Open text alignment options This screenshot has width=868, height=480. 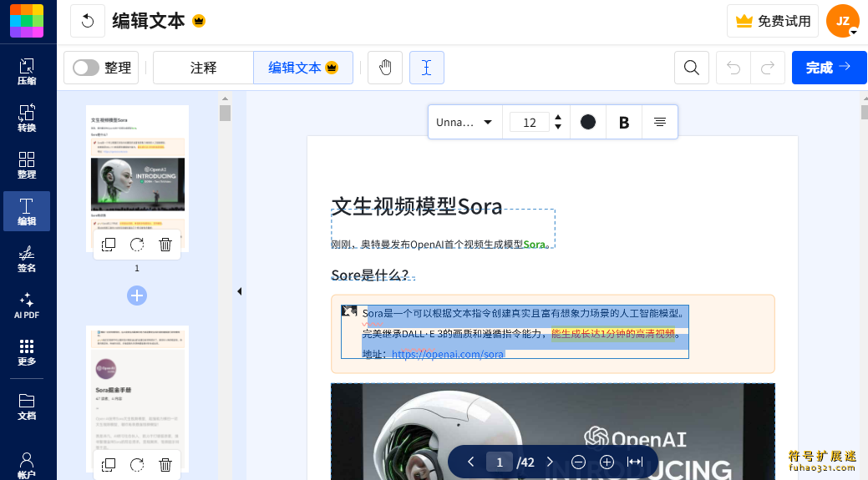click(660, 122)
